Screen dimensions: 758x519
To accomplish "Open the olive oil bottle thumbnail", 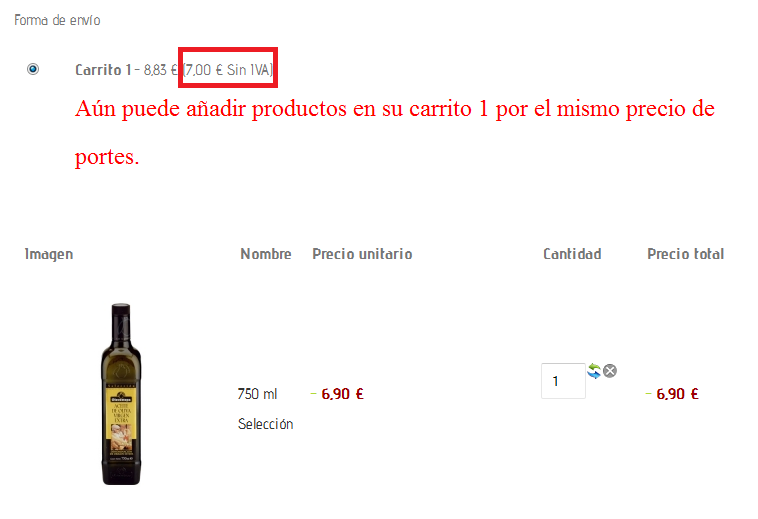I will (121, 394).
